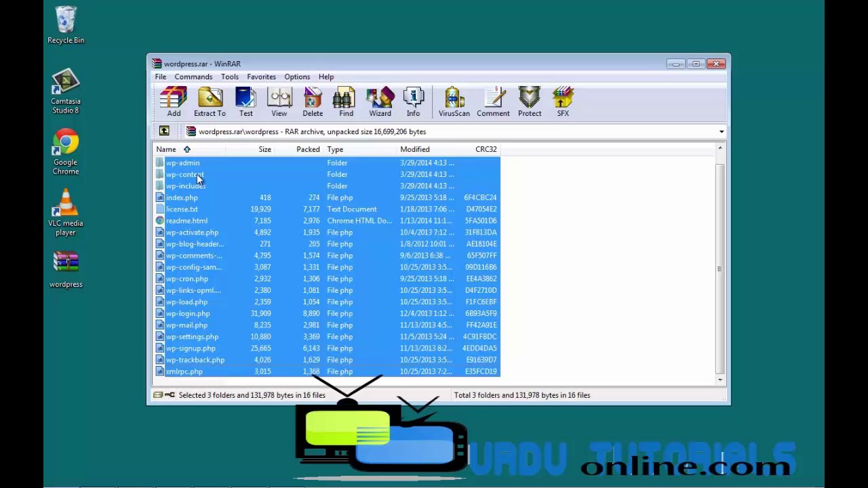Image resolution: width=868 pixels, height=488 pixels.
Task: Select the wp-admin folder
Action: point(327,163)
